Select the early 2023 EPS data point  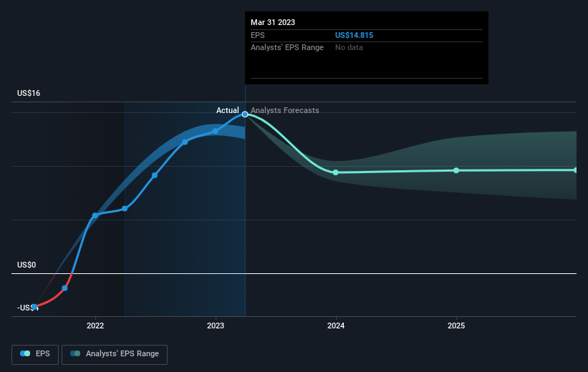click(x=216, y=131)
